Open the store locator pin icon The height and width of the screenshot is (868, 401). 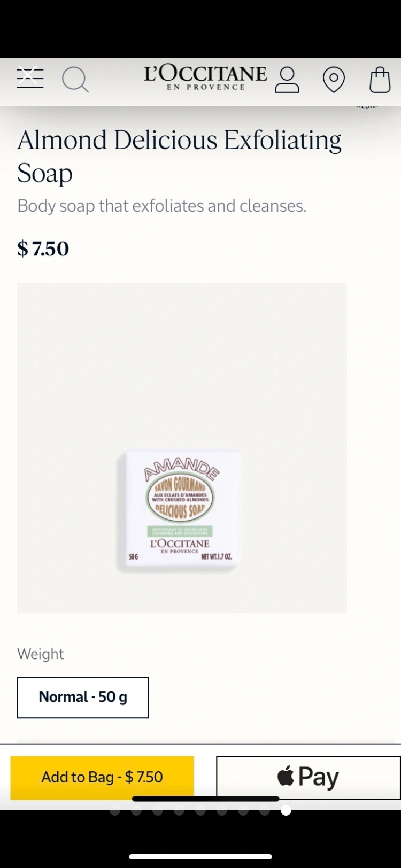click(334, 80)
